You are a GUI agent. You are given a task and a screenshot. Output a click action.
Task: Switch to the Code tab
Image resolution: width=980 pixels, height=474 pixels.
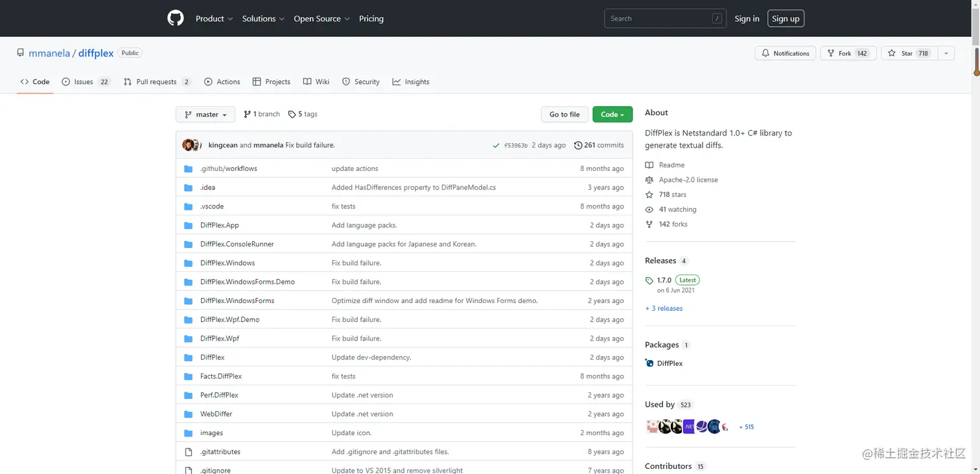tap(35, 82)
